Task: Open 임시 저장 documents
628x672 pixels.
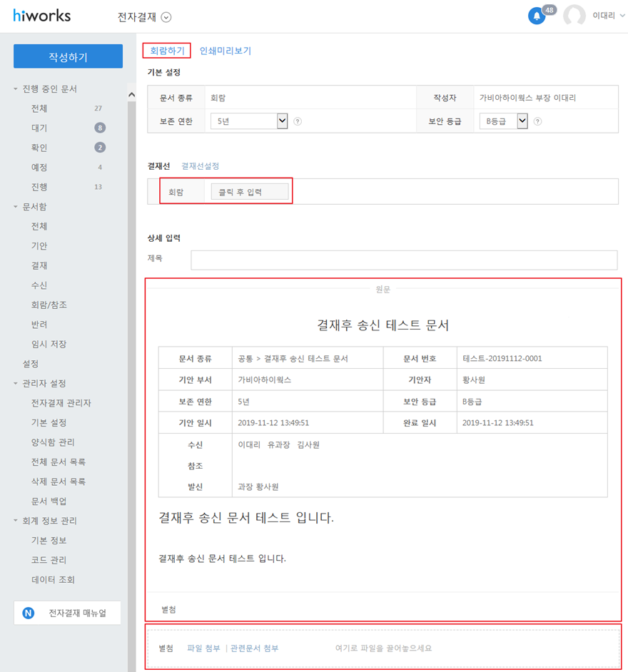Action: coord(49,344)
